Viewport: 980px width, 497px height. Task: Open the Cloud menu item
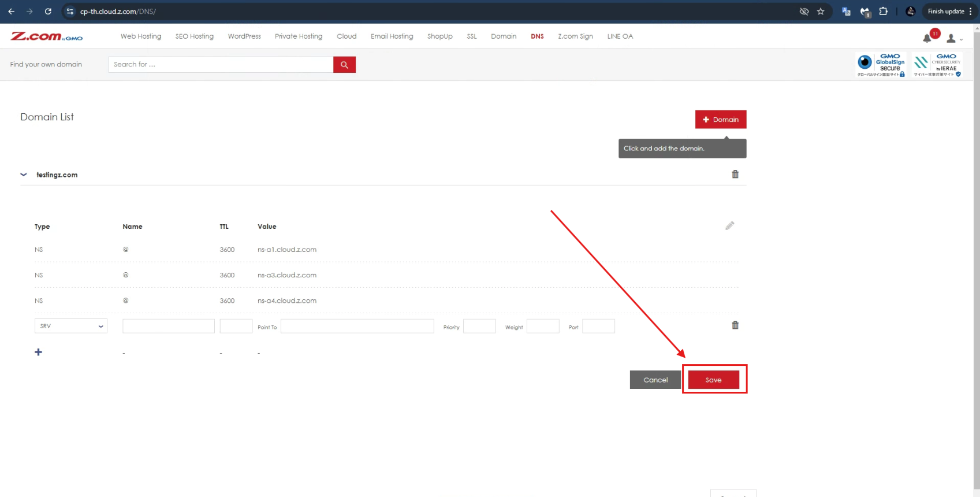(x=346, y=36)
